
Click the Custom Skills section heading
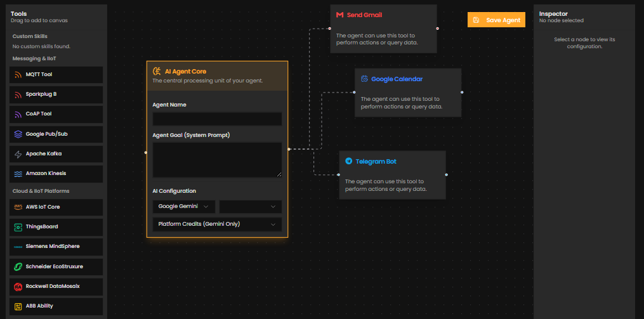click(30, 37)
